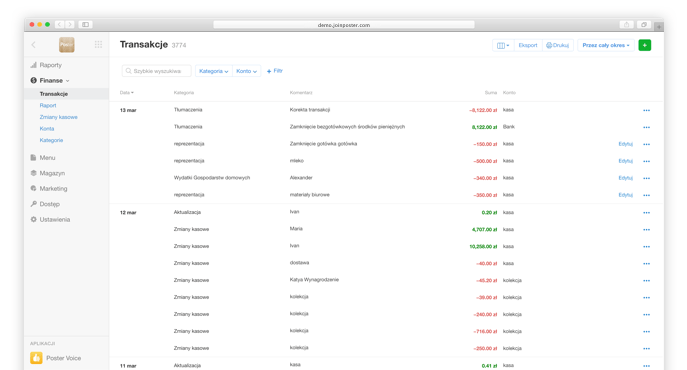Click the Dostęp key icon
This screenshot has height=370, width=687.
pyautogui.click(x=33, y=204)
